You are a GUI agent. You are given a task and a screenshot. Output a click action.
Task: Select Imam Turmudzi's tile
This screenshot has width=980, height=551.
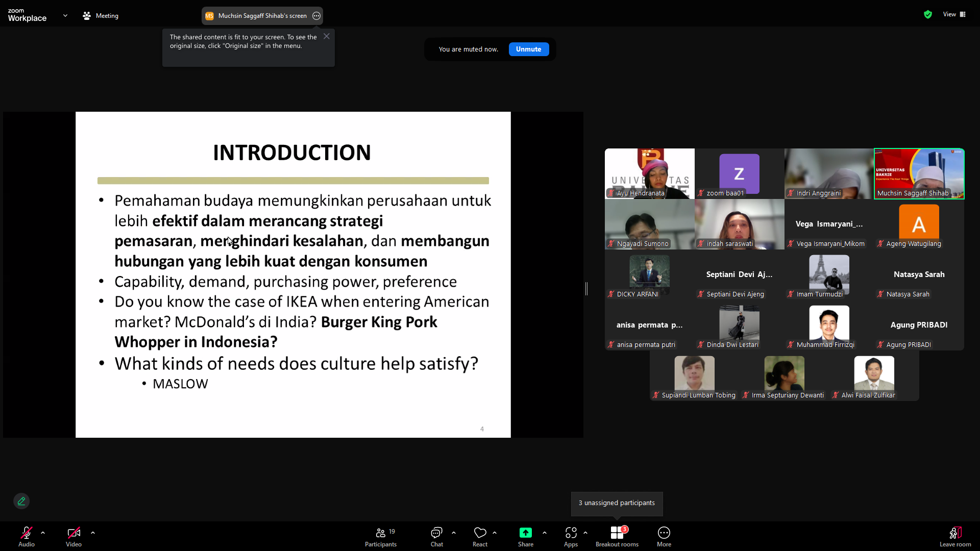(829, 274)
